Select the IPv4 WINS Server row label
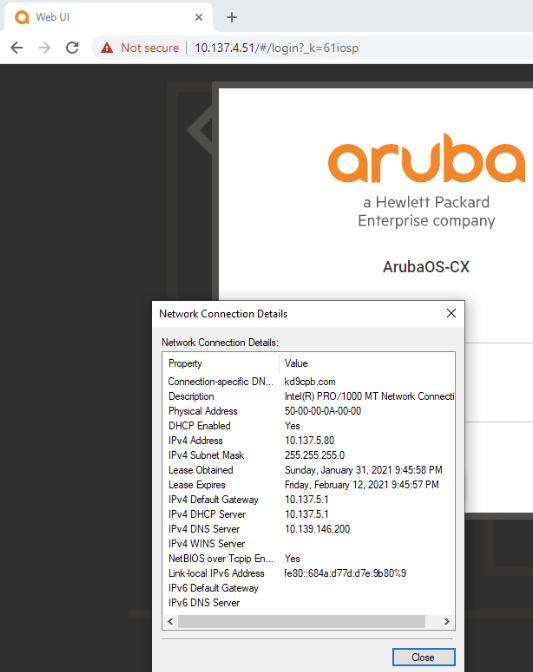The height and width of the screenshot is (672, 533). [x=207, y=543]
